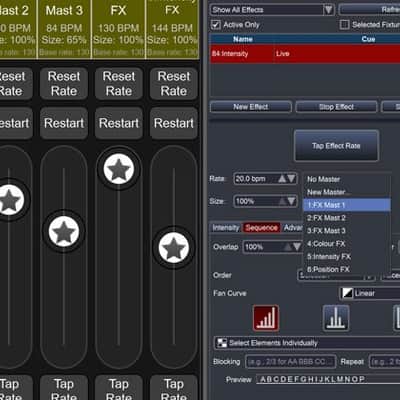
Task: Toggle the Active Only checkbox
Action: pos(216,25)
